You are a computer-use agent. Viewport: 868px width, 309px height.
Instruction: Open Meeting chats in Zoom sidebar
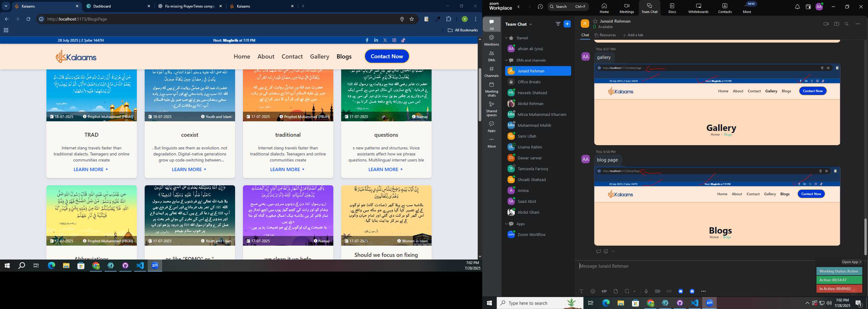coord(492,90)
